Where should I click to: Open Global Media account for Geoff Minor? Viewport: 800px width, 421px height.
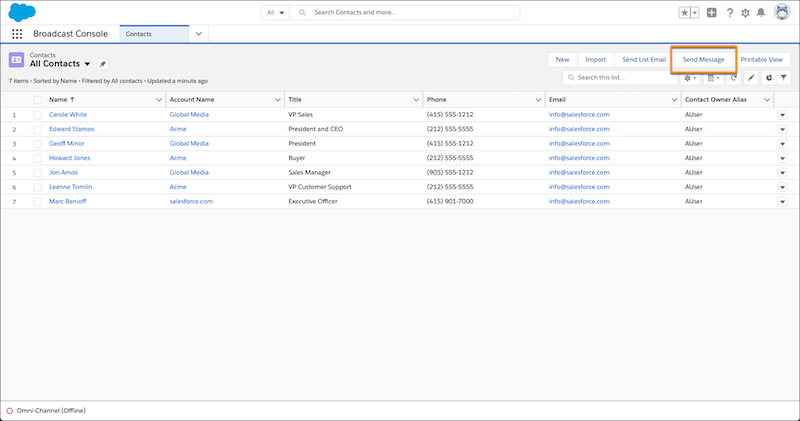tap(189, 143)
